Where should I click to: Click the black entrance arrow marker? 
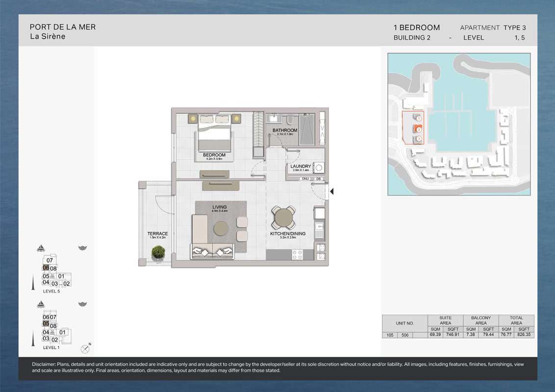332,192
